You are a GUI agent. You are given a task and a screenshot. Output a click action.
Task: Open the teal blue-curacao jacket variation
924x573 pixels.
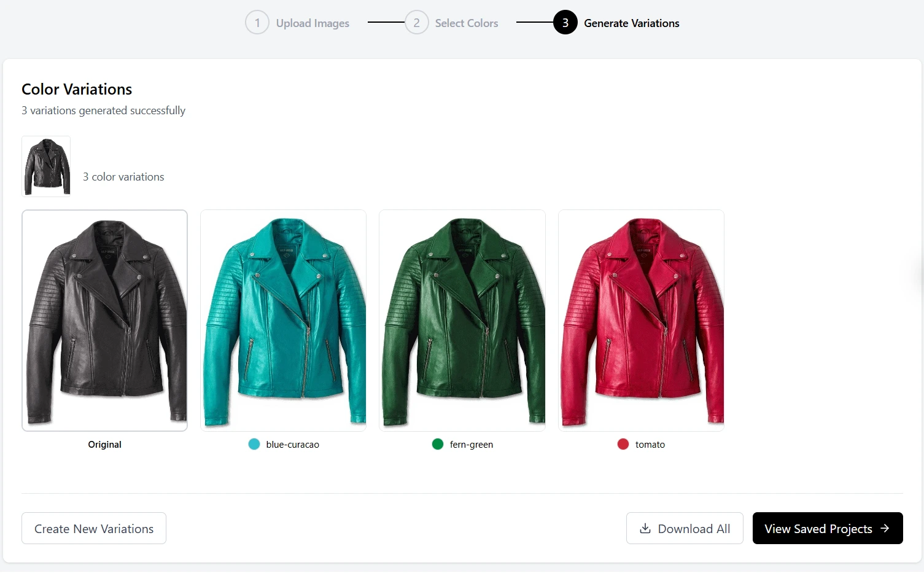(x=284, y=321)
